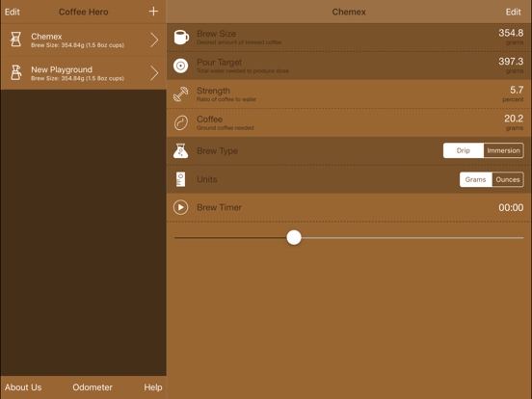The width and height of the screenshot is (532, 399).
Task: Click the Pour Target value 397.3
Action: pos(511,62)
